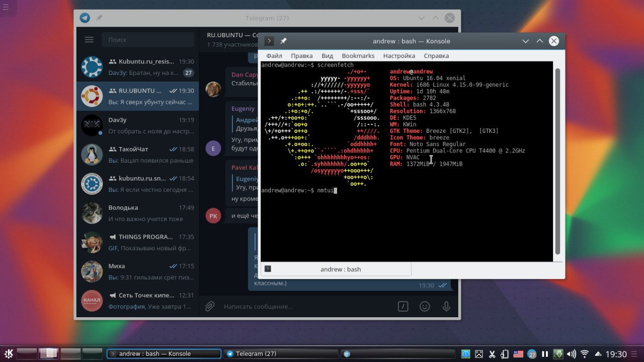Click the Konsole entry in the taskbar
Viewport: 644px width, 362px height.
164,354
